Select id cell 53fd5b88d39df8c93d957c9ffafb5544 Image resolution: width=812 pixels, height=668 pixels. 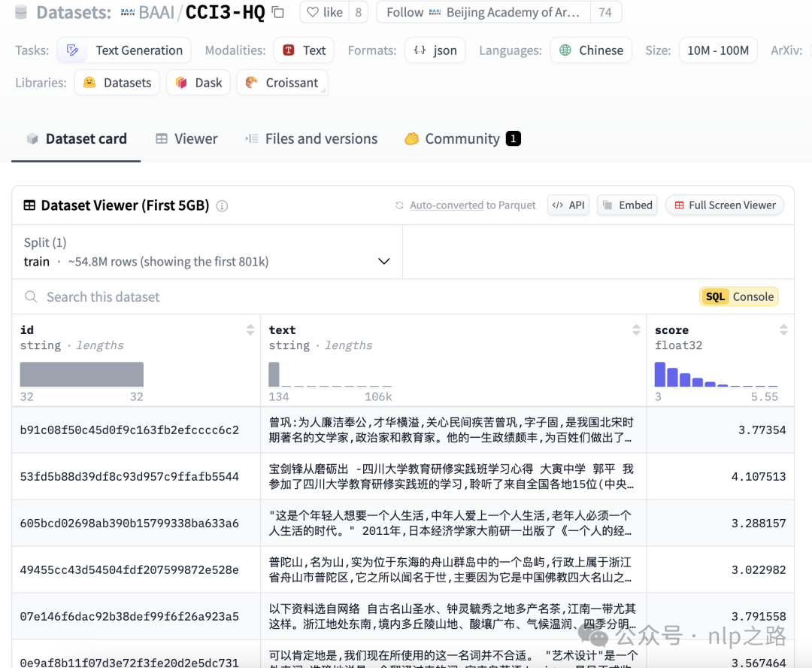coord(129,477)
